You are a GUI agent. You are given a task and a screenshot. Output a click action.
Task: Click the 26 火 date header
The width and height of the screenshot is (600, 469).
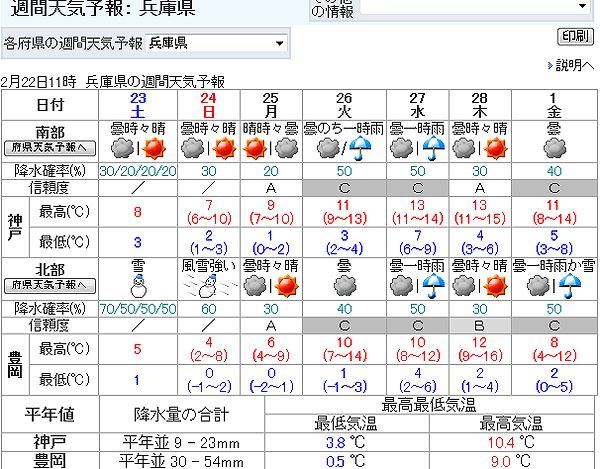click(344, 105)
